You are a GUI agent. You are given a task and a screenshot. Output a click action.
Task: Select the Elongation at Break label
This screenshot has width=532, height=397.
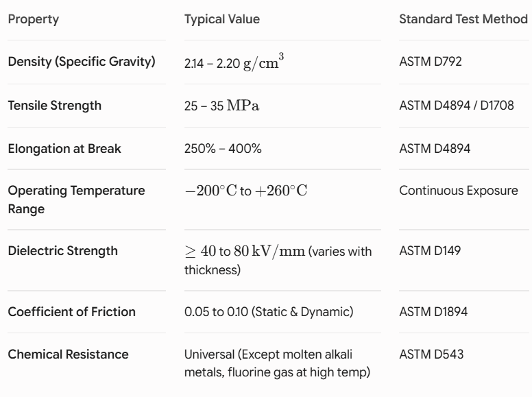(x=64, y=149)
